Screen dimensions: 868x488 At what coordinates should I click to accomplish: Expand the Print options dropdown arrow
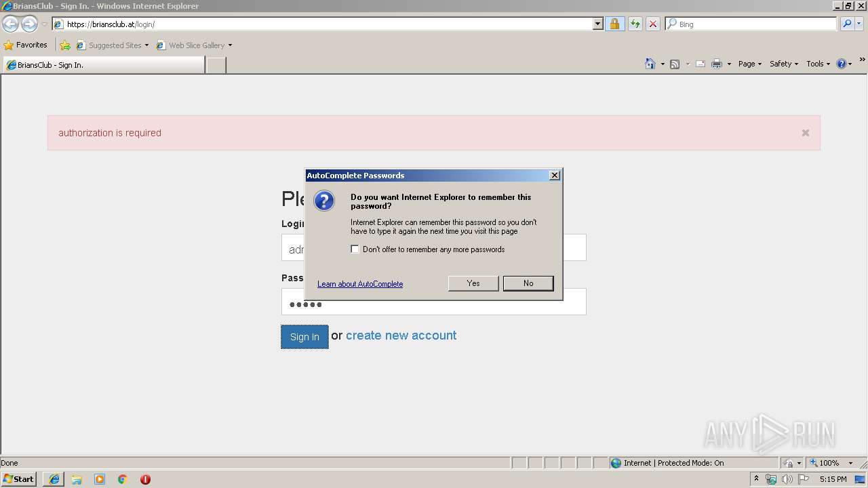729,64
